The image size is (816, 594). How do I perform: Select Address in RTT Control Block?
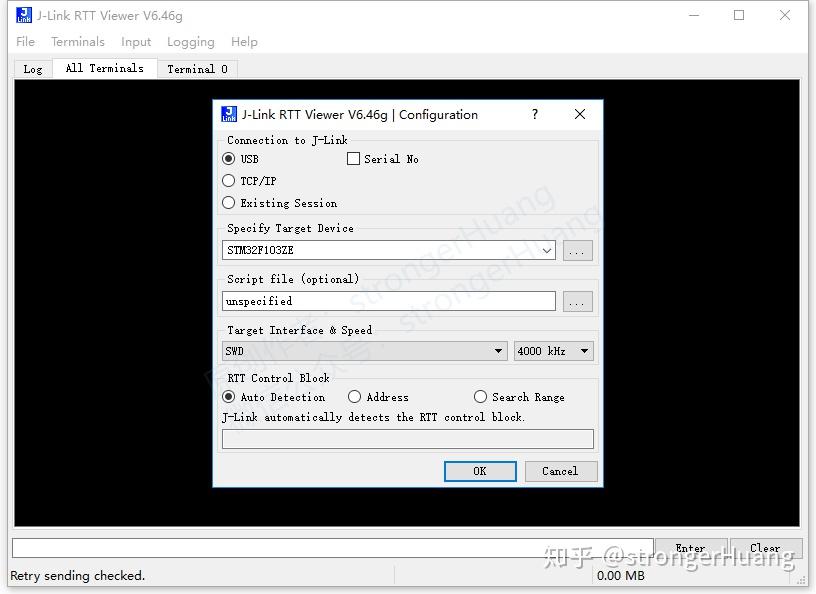355,396
